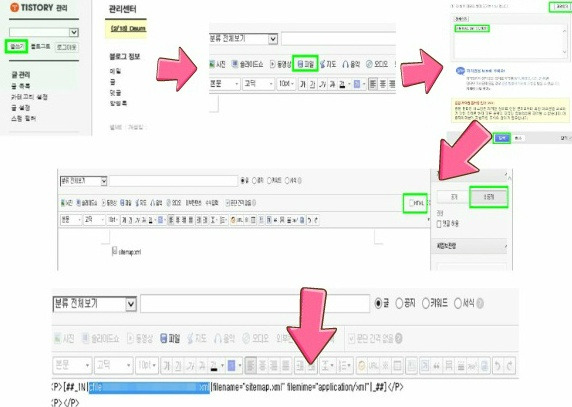Viewport: 572px width, 407px height.
Task: Open the 본문 style dropdown in the top editor panel
Action: pos(224,84)
